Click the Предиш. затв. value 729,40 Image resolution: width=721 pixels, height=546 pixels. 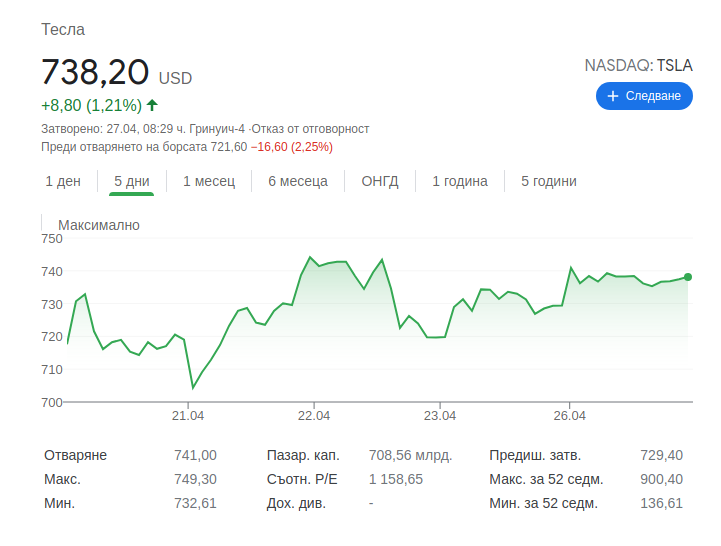pyautogui.click(x=662, y=455)
